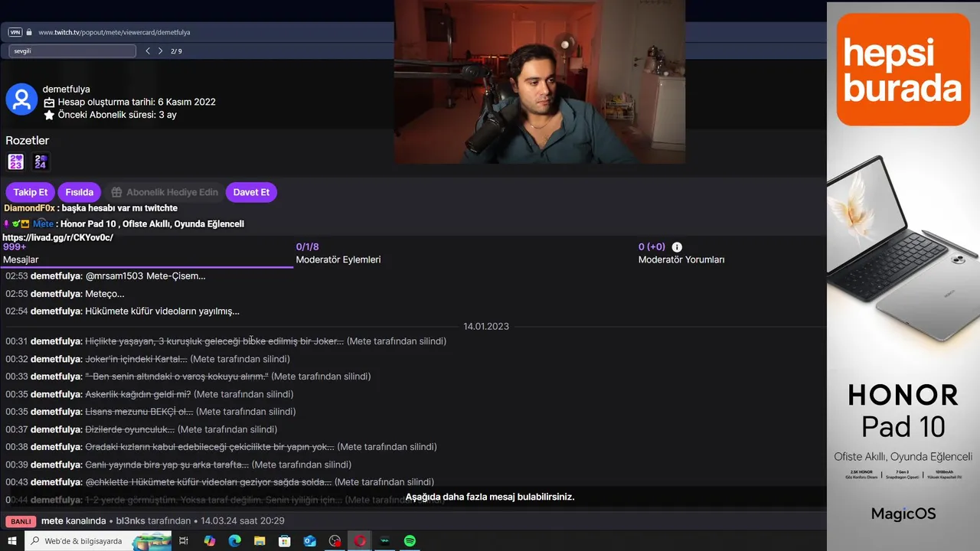980x551 pixels.
Task: Click deleted message 'Oradaki kızların kabul edebileceği...'
Action: [210, 447]
